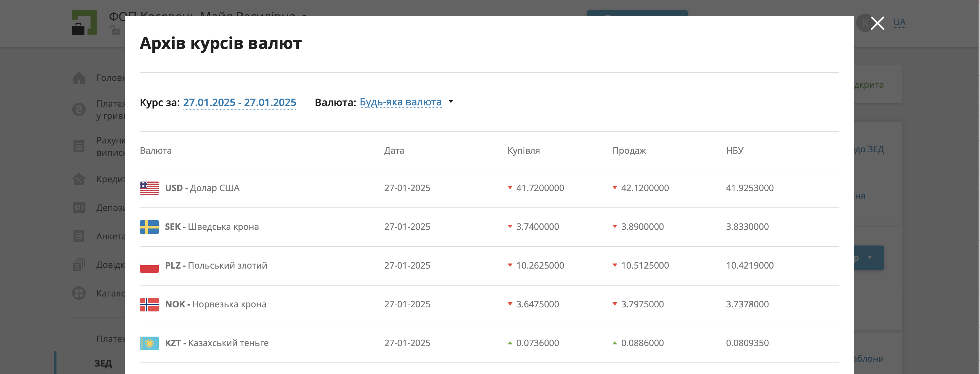Screen dimensions: 980x374
Task: Click the Купівля column header
Action: [523, 151]
